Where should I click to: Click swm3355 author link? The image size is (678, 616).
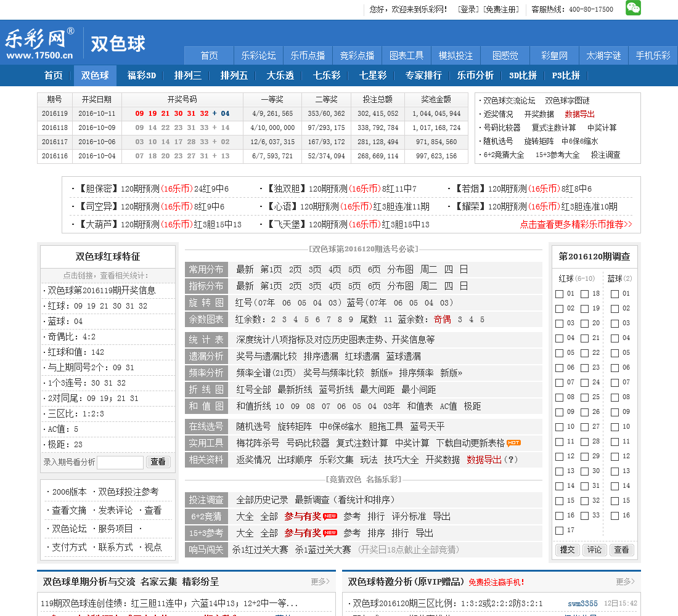click(x=582, y=604)
